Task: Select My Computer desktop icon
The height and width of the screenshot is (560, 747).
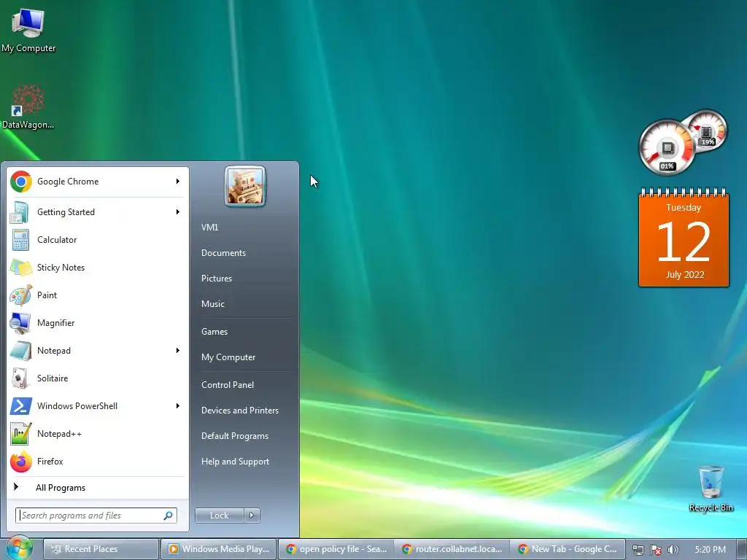Action: 28,31
